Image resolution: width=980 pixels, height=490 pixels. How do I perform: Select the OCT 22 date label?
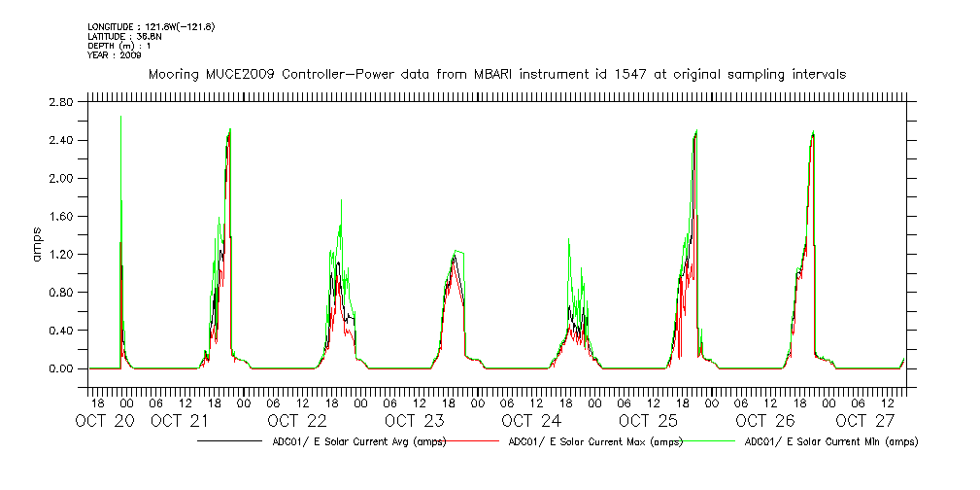(297, 421)
